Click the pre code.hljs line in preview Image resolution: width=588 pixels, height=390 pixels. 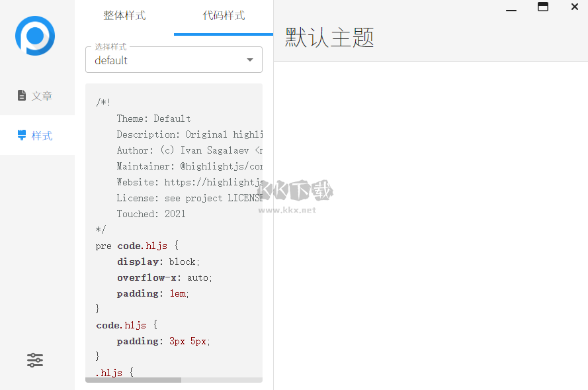click(x=139, y=245)
